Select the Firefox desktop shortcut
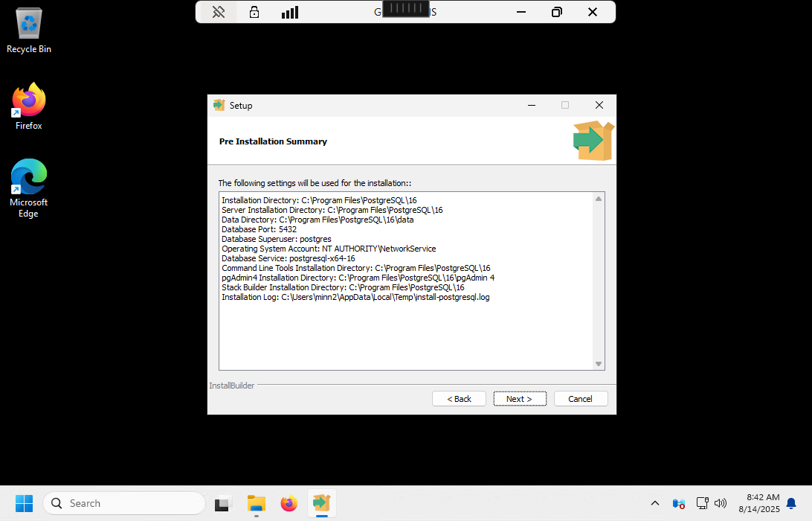The height and width of the screenshot is (521, 812). pos(29,106)
